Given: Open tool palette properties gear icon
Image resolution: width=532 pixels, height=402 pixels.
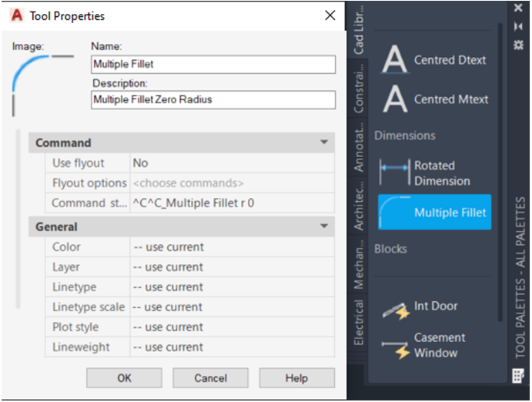Looking at the screenshot, I should tap(518, 42).
